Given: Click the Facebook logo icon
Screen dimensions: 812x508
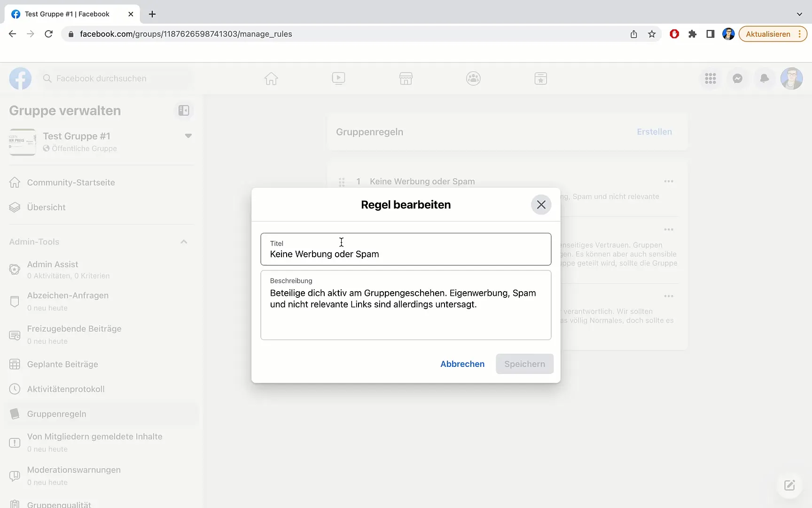Looking at the screenshot, I should point(20,79).
